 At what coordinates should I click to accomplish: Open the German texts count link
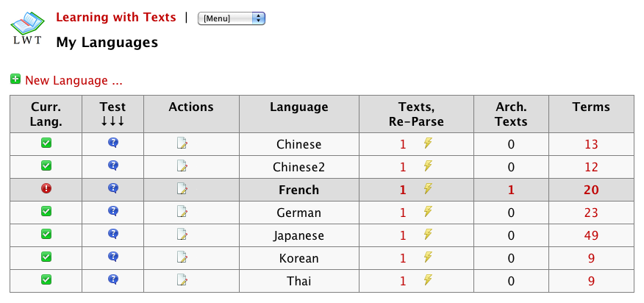click(x=403, y=213)
